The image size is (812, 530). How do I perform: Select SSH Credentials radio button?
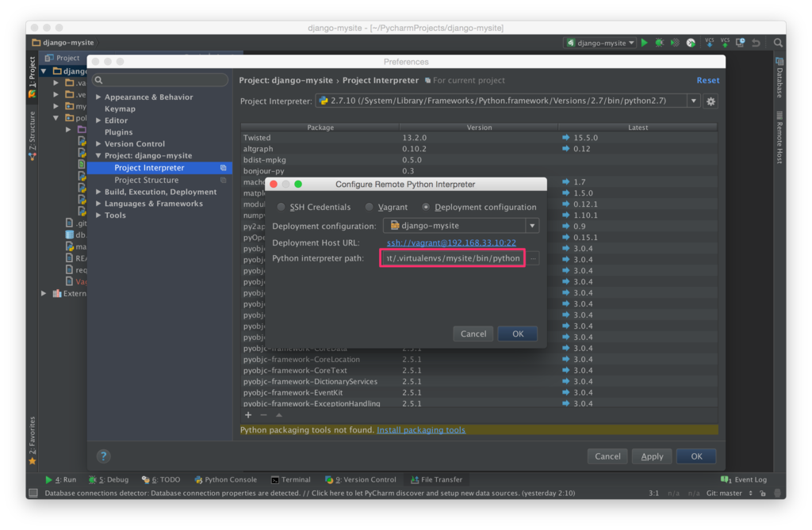[x=281, y=207]
